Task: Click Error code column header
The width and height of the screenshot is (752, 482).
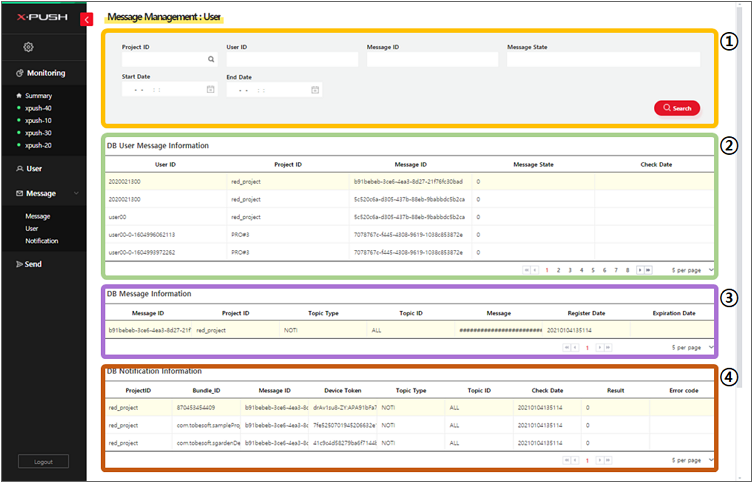Action: click(683, 390)
